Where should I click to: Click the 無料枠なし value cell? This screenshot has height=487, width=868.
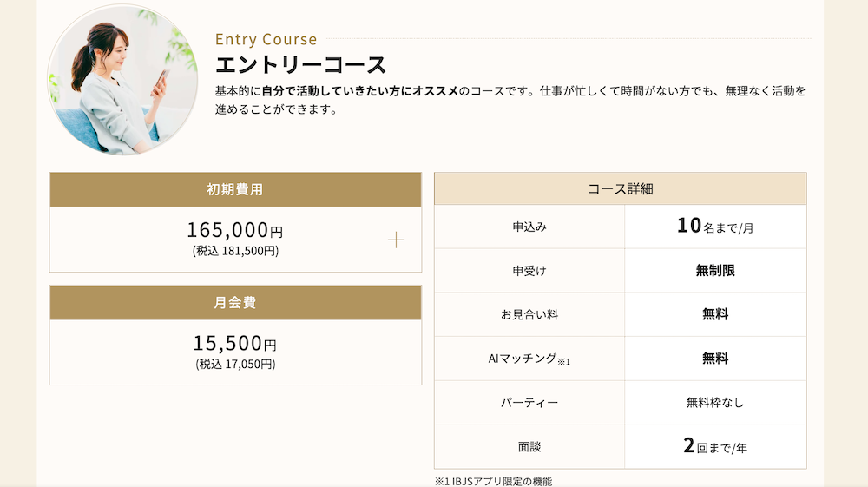pyautogui.click(x=715, y=403)
